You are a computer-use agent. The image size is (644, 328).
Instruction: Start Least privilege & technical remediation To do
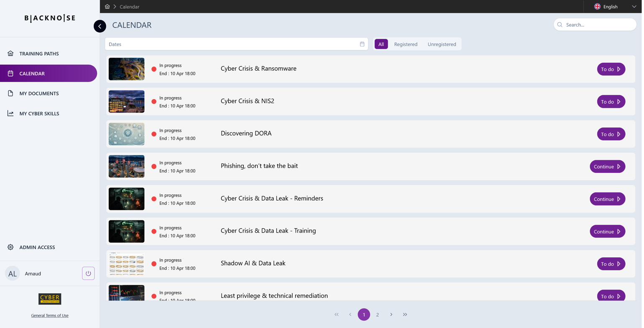click(611, 295)
